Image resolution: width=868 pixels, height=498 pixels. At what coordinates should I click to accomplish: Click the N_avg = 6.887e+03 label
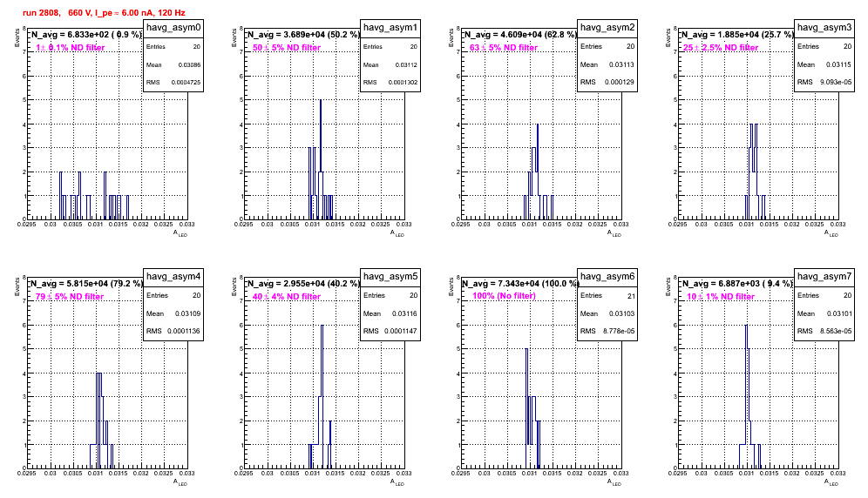pyautogui.click(x=737, y=283)
